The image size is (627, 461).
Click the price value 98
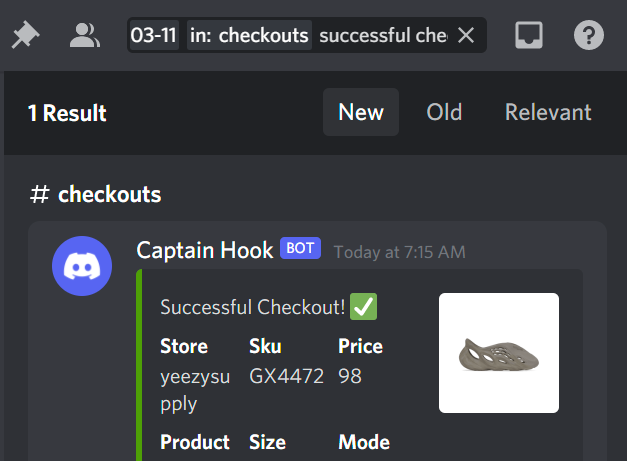(350, 376)
